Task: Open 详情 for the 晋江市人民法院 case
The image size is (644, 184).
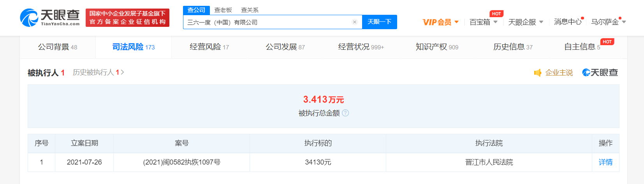Action: pyautogui.click(x=606, y=162)
